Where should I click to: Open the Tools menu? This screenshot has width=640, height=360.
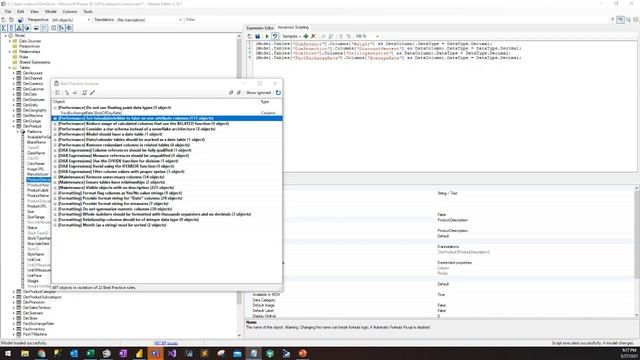pos(88,11)
